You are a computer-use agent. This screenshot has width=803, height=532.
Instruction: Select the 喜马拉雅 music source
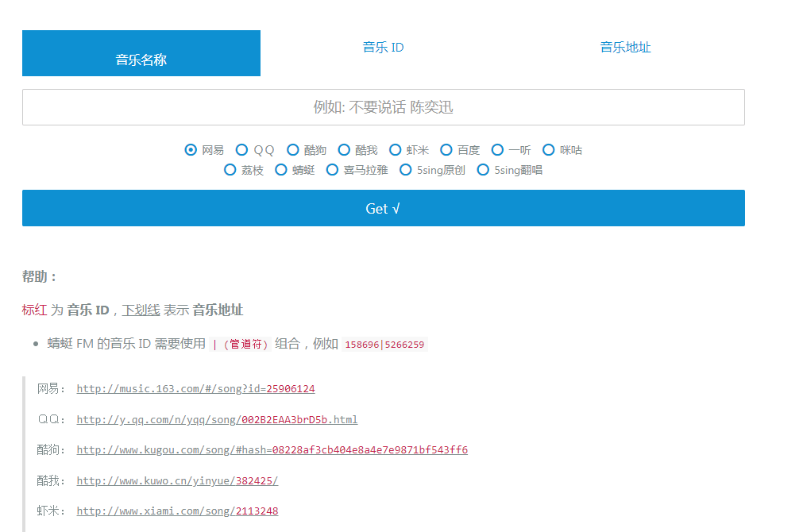332,169
